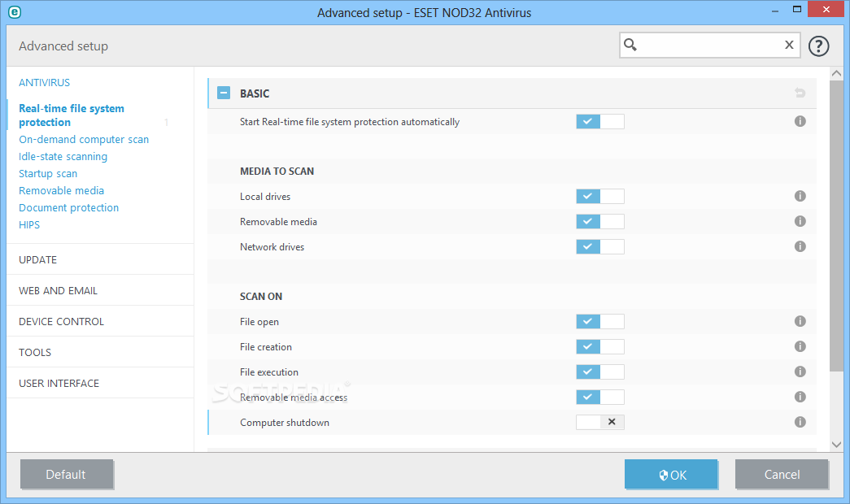This screenshot has height=504, width=850.
Task: Open Startup scan settings
Action: [x=48, y=173]
